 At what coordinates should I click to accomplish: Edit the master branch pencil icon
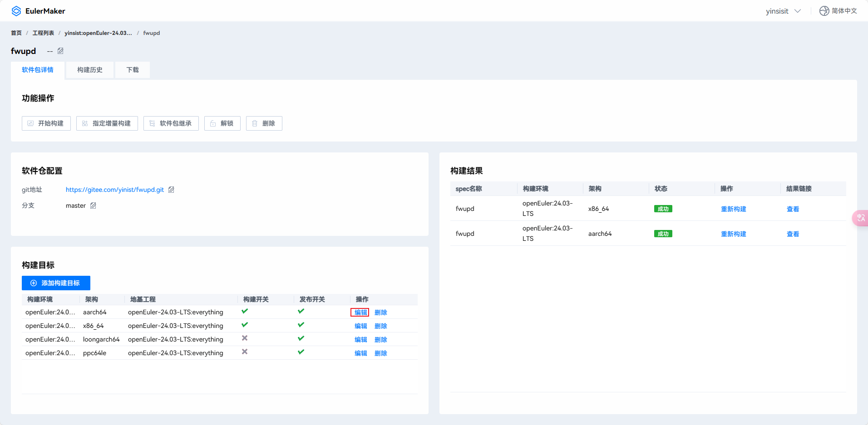tap(93, 205)
